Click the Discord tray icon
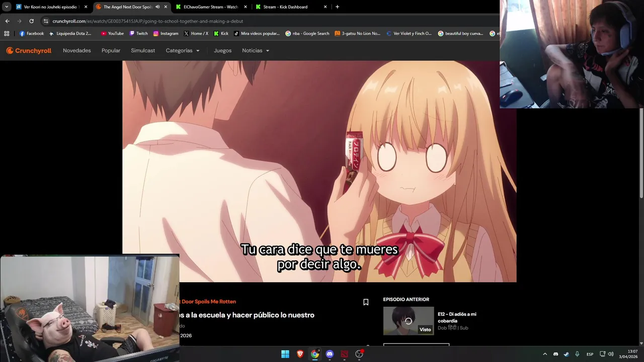 (555, 354)
